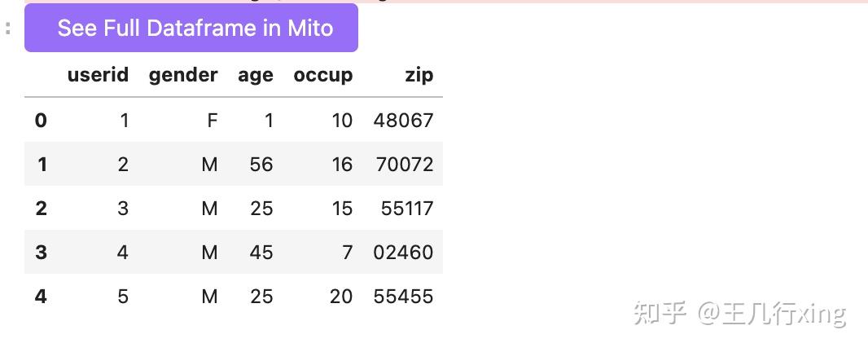Click the age value 45
Image resolution: width=868 pixels, height=352 pixels.
261,253
